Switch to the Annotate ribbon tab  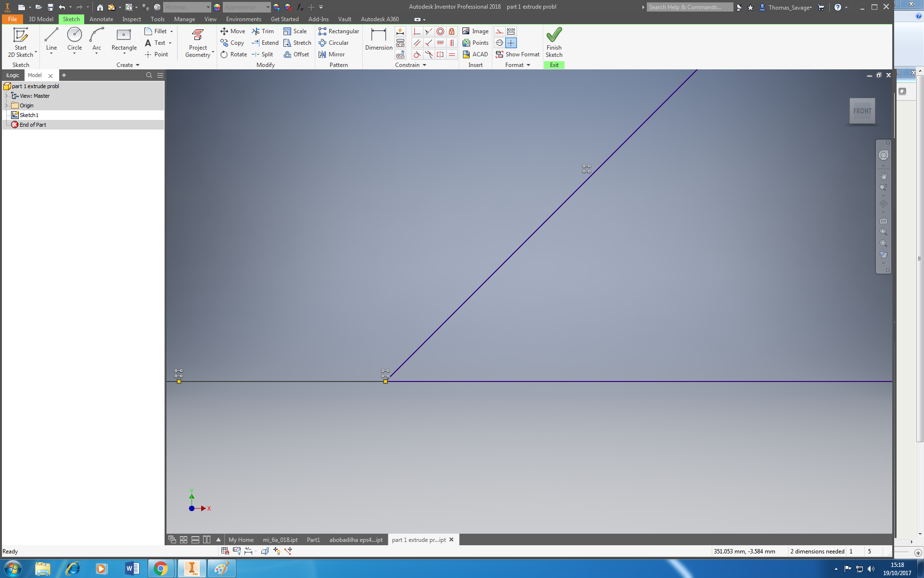(x=101, y=19)
